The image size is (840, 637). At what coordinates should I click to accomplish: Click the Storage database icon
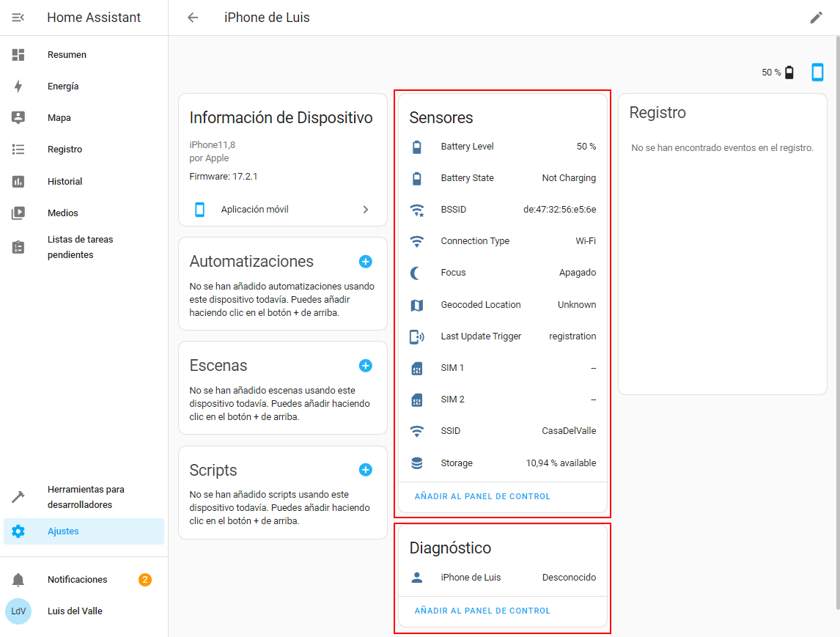tap(417, 463)
